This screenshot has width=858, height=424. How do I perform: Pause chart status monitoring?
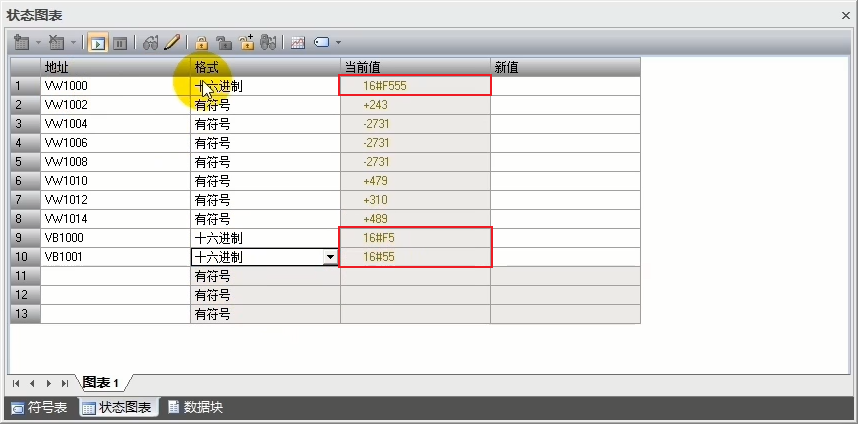(x=120, y=43)
